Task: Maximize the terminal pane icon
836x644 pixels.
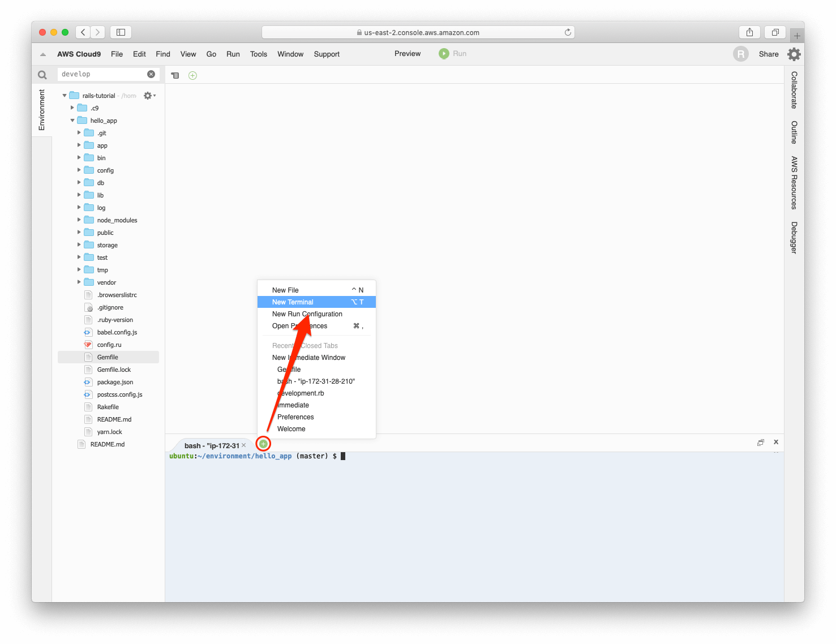Action: click(761, 443)
